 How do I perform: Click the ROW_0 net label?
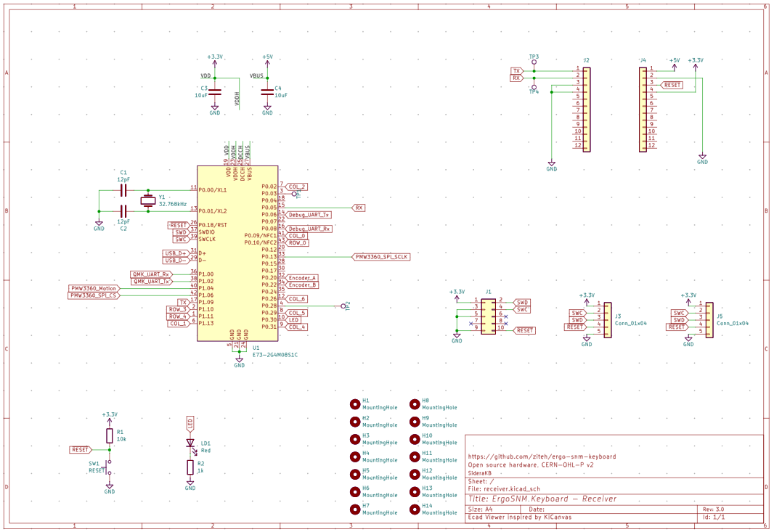[x=297, y=243]
